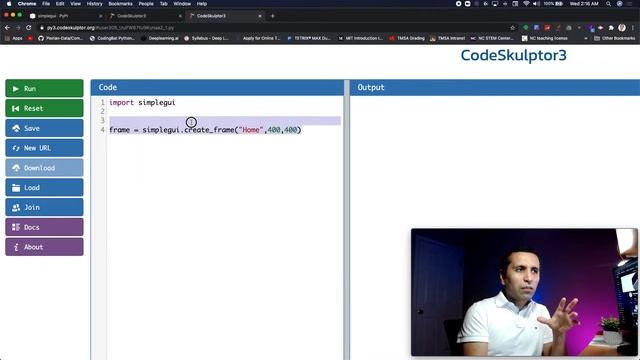This screenshot has width=640, height=360.
Task: Click the Reset button
Action: (x=44, y=108)
